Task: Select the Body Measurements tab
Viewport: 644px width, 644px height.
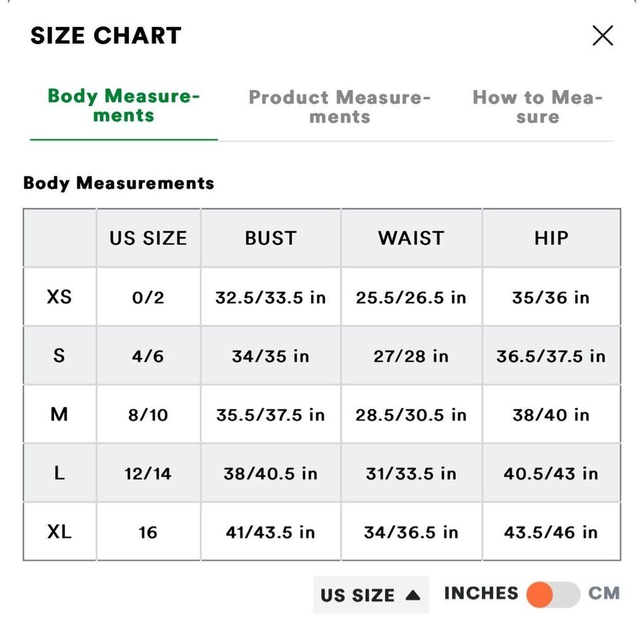Action: tap(124, 106)
